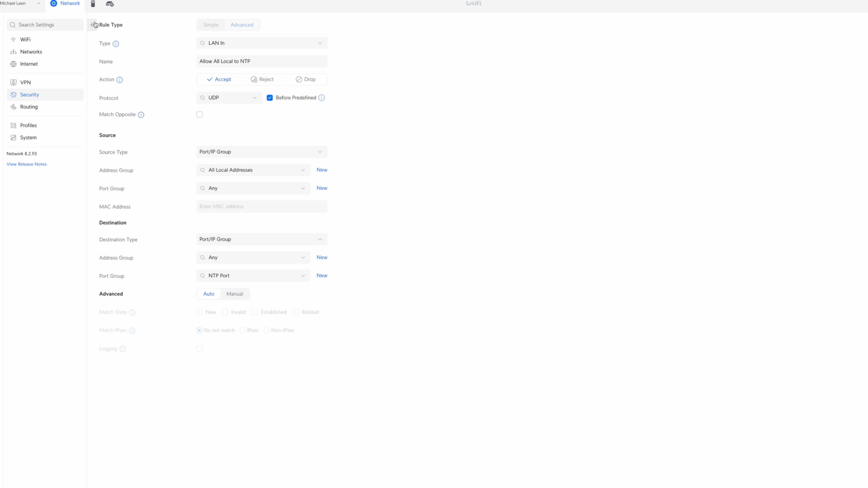868x488 pixels.
Task: Open the Source Type Port/IP Group dropdown
Action: tap(261, 151)
